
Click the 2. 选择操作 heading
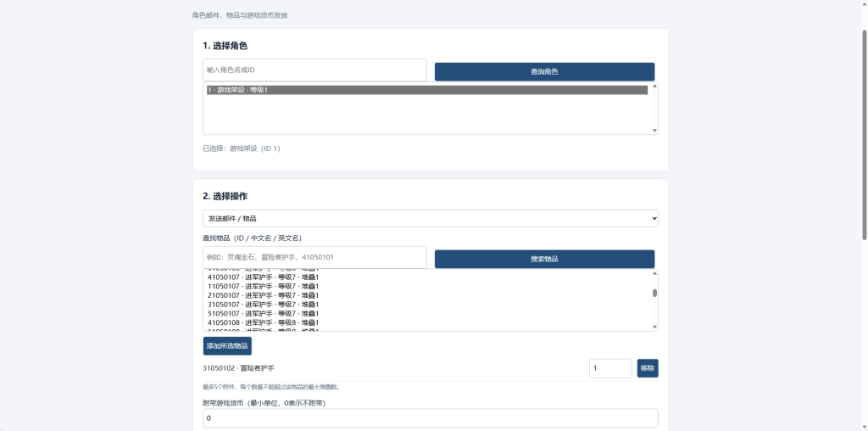225,196
